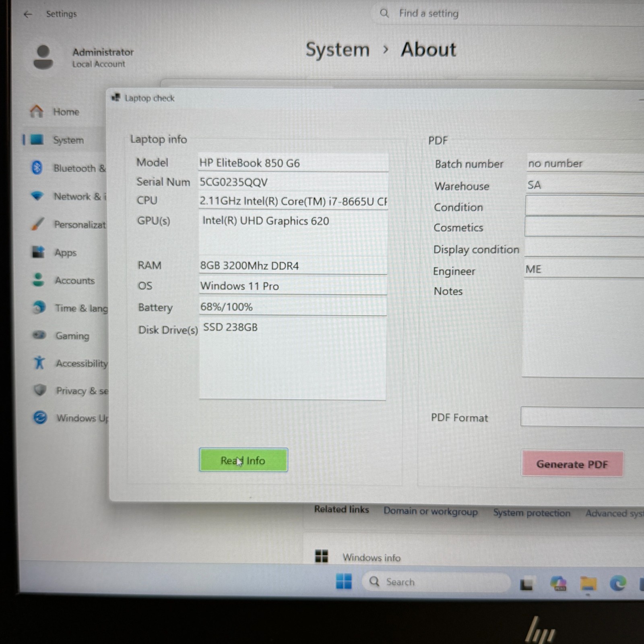Open the Copilot icon on taskbar

(559, 583)
